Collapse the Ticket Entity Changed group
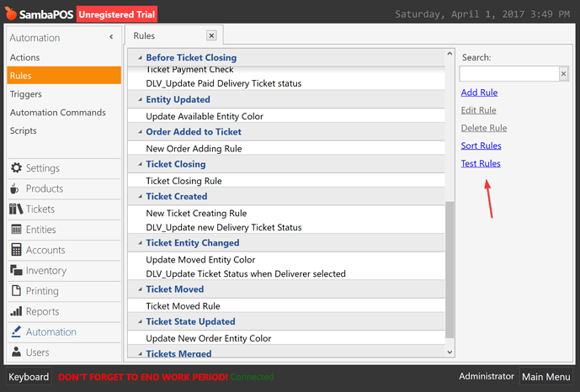The image size is (580, 392). 141,243
